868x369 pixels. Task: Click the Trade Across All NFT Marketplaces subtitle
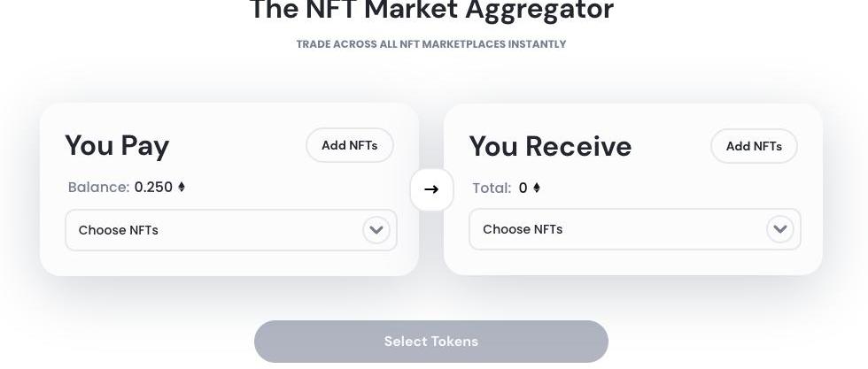431,44
